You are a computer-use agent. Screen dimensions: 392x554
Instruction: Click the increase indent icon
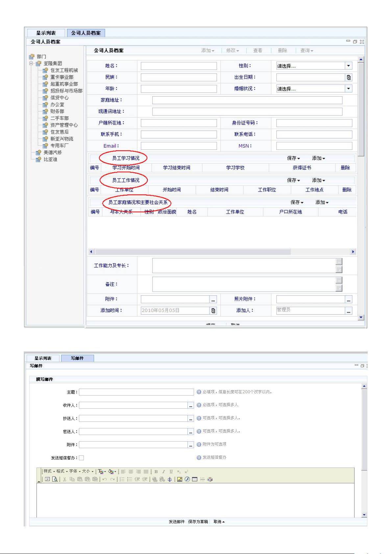point(145,479)
